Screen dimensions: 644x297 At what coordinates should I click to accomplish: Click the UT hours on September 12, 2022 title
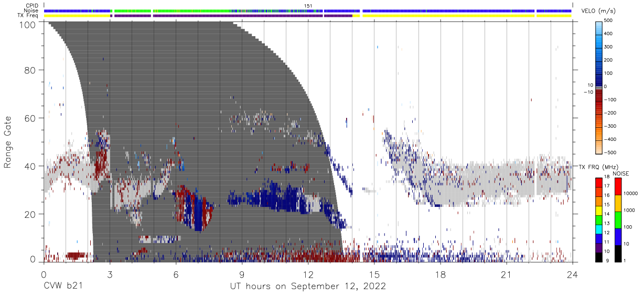308,287
